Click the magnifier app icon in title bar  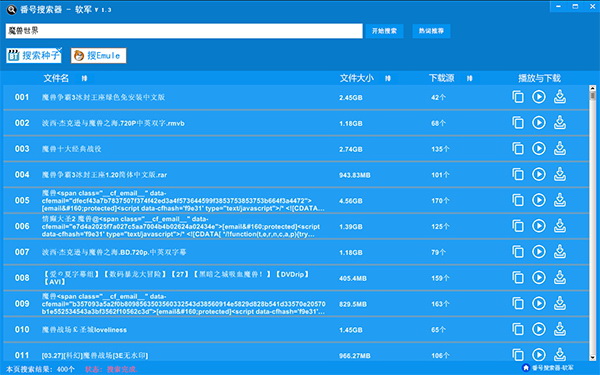(12, 10)
